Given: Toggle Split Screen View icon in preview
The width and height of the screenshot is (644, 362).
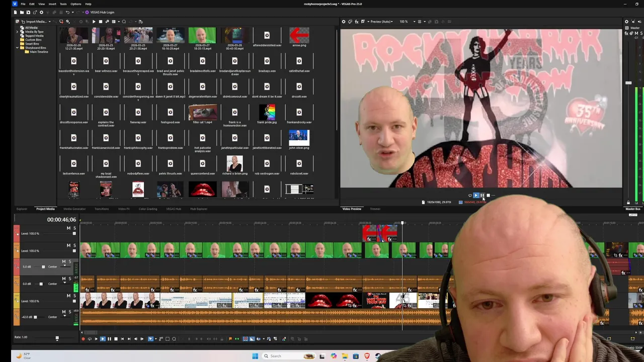Looking at the screenshot, I should pos(363,22).
